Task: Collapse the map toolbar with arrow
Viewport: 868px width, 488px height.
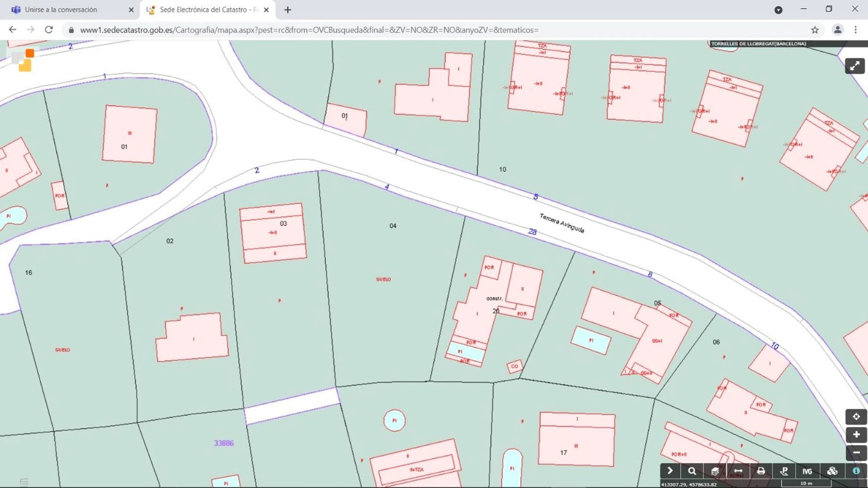Action: click(x=670, y=471)
